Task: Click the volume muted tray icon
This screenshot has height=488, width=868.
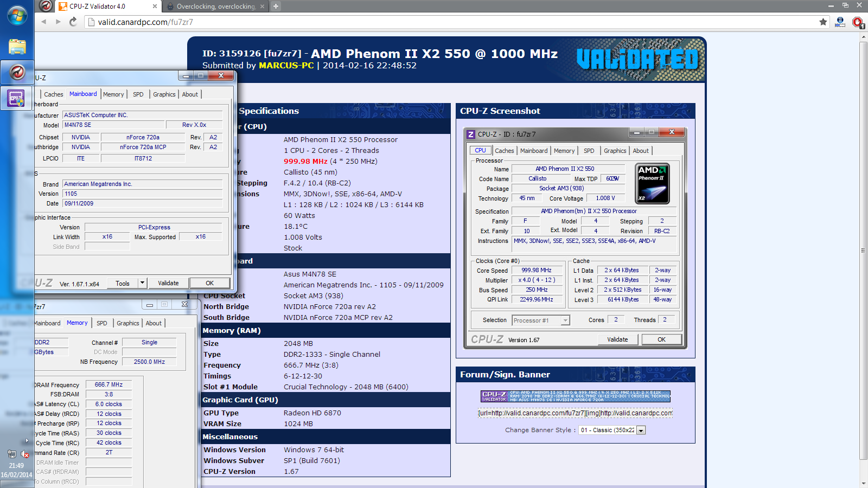Action: tap(25, 454)
